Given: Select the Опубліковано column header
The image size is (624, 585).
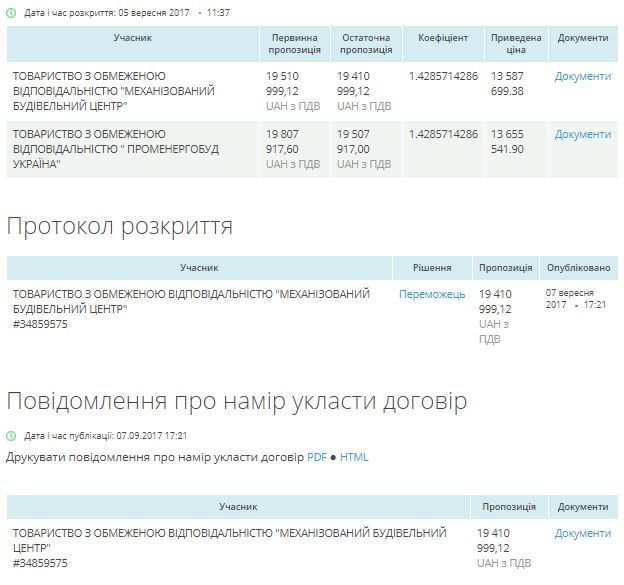Looking at the screenshot, I should (x=579, y=268).
